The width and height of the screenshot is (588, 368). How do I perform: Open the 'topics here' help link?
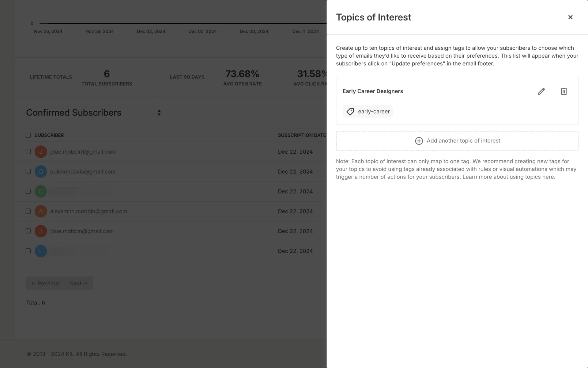pos(539,177)
